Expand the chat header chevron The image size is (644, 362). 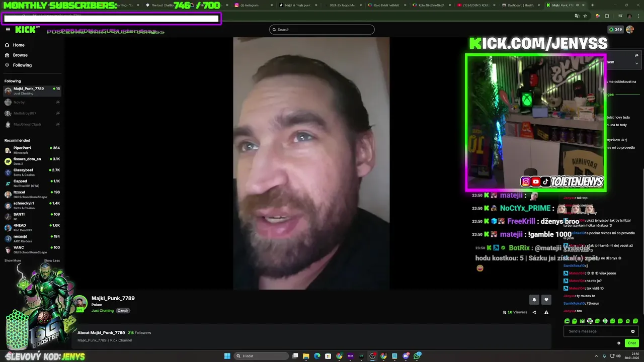coord(636,63)
